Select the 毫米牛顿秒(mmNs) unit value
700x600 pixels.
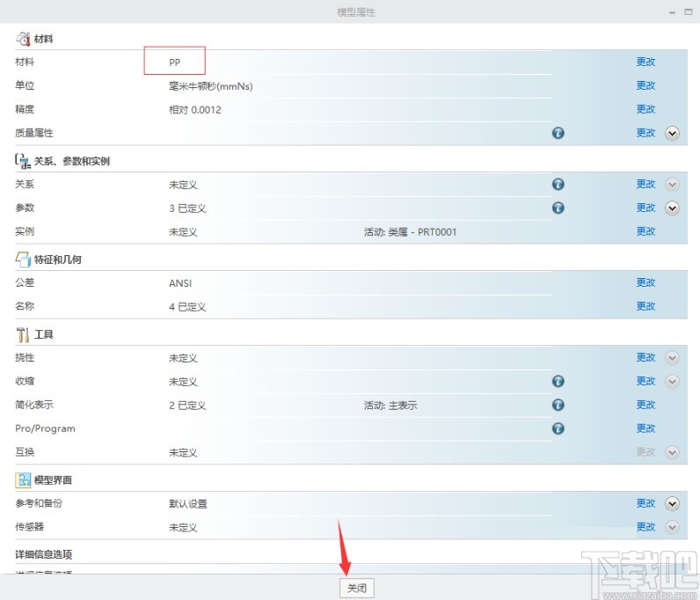pos(211,86)
